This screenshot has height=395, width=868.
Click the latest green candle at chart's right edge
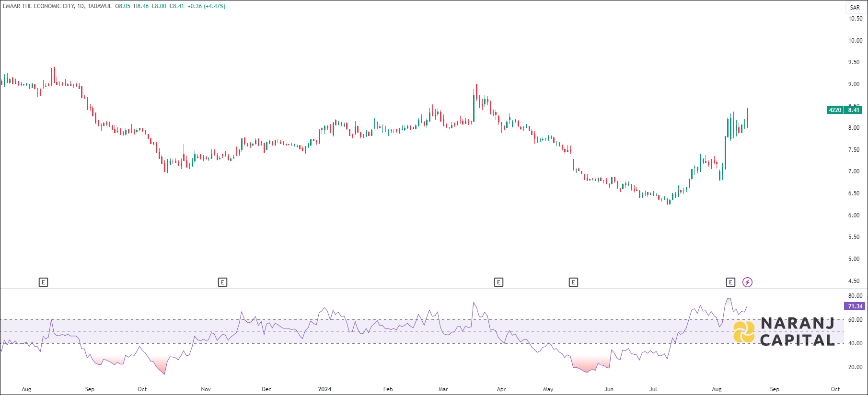click(x=748, y=117)
